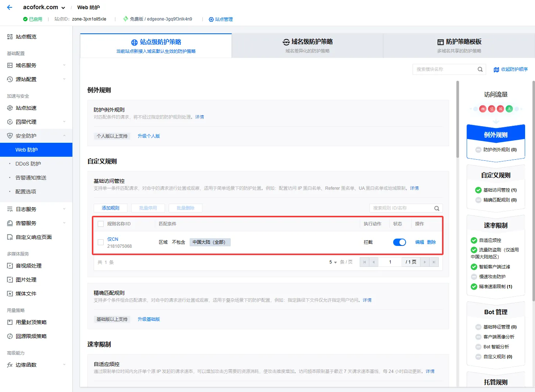Go to last page of rules
Image resolution: width=535 pixels, height=392 pixels.
point(434,262)
